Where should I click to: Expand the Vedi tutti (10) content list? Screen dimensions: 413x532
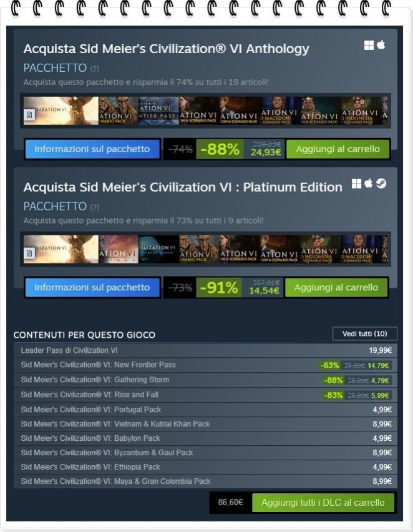tap(364, 334)
